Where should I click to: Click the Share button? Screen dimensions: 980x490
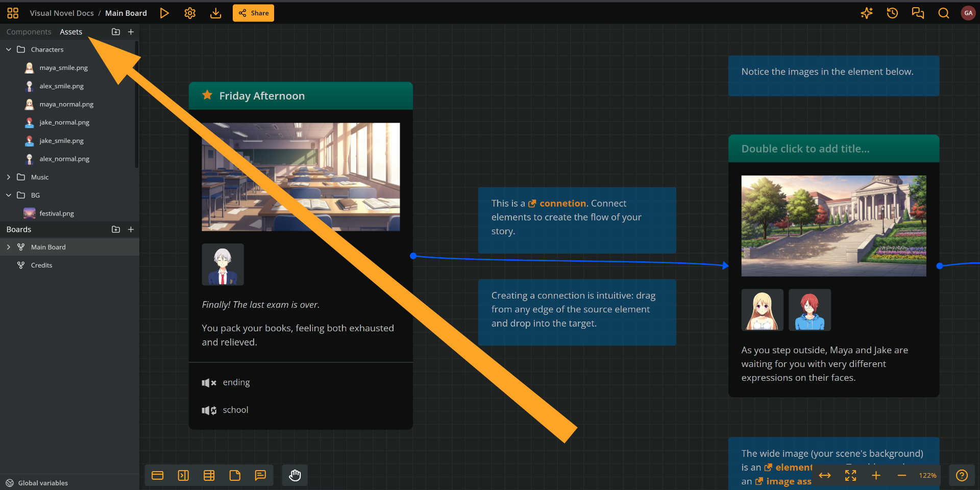click(x=253, y=13)
